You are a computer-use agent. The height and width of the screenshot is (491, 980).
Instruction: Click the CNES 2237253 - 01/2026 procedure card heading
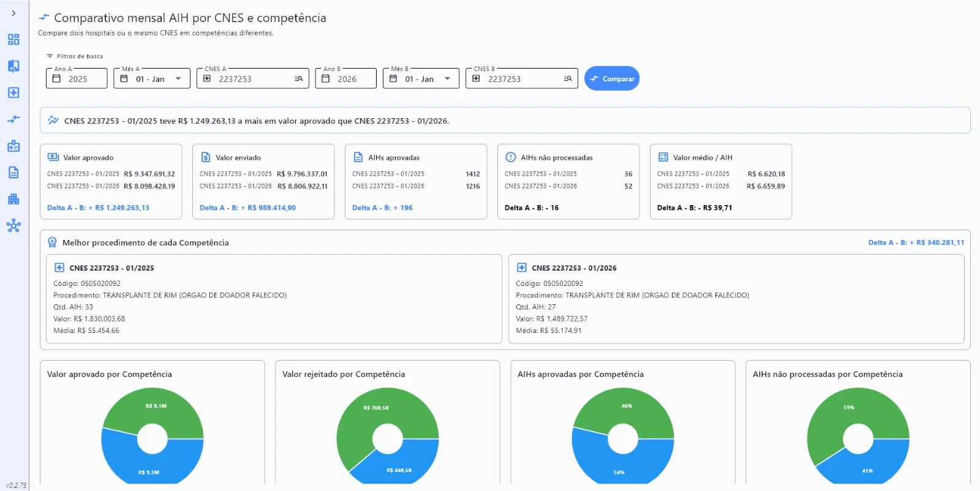[x=574, y=268]
